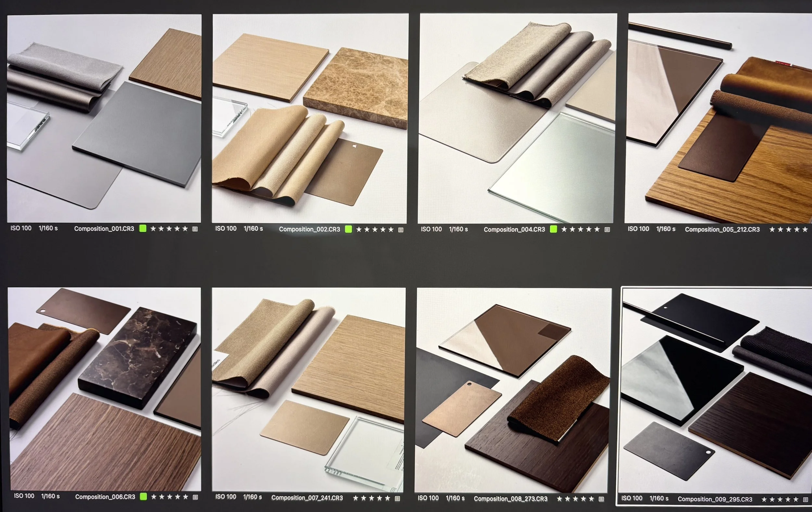Select the Composition_002.CR3 thumbnail image
Viewport: 812px width, 512px height.
click(x=310, y=118)
